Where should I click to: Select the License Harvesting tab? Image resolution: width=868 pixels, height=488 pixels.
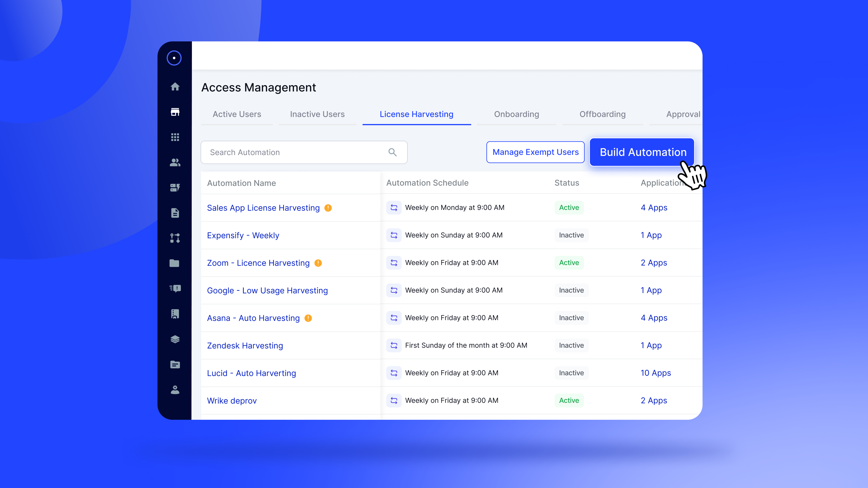(x=416, y=115)
